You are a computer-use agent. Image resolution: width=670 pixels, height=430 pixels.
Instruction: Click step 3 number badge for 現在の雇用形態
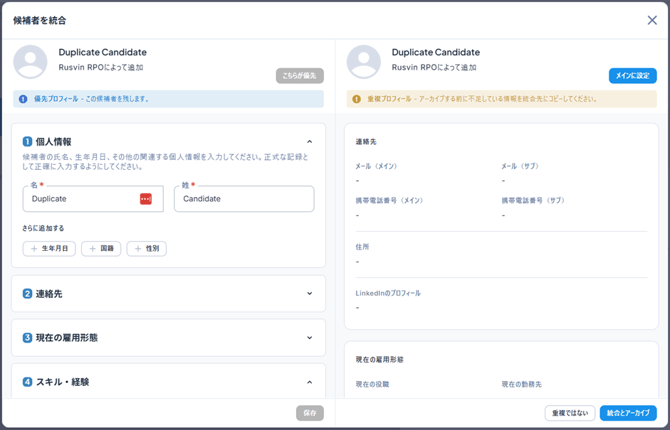[28, 338]
